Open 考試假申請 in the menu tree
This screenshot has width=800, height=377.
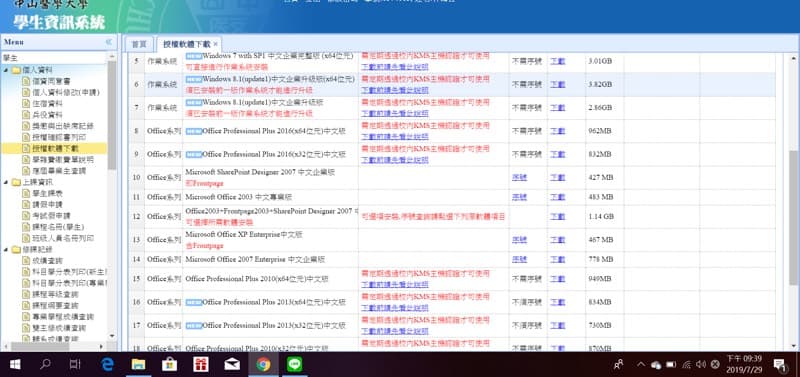tap(52, 216)
